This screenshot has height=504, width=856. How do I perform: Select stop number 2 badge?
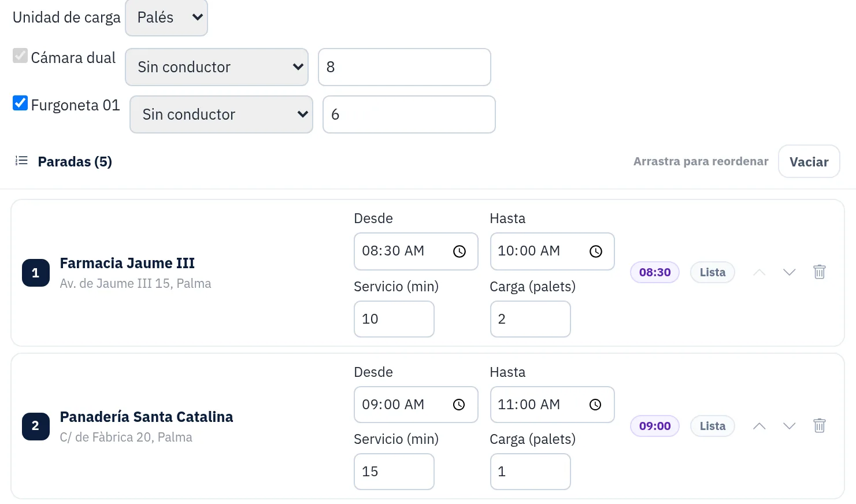click(36, 427)
